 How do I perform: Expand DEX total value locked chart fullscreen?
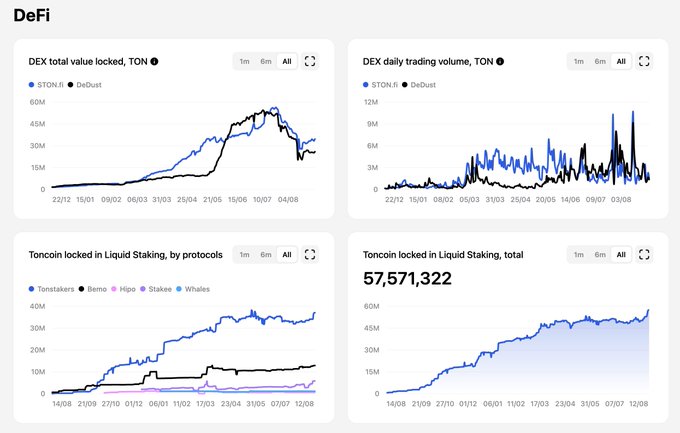(x=309, y=61)
